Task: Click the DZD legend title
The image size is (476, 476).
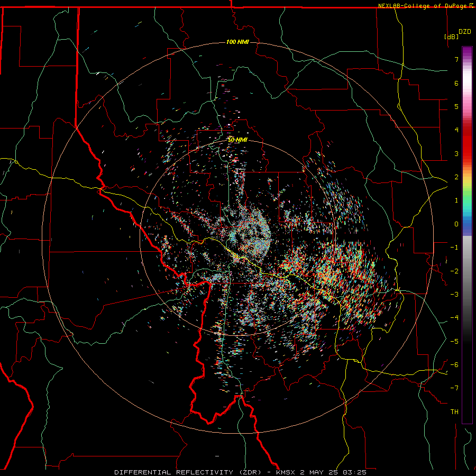Action: pos(465,32)
